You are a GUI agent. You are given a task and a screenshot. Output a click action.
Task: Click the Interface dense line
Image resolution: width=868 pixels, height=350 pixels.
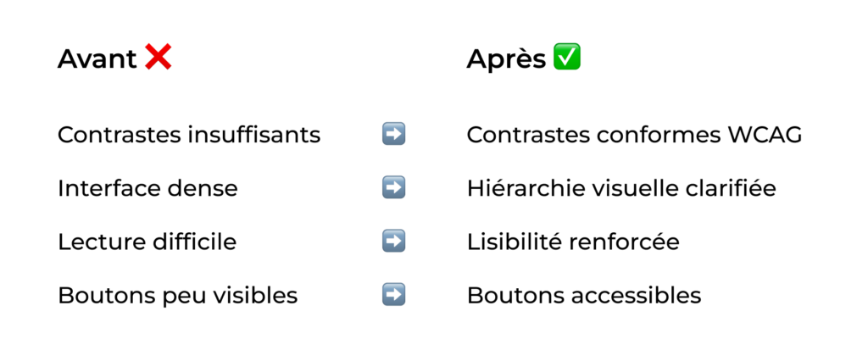tap(147, 188)
